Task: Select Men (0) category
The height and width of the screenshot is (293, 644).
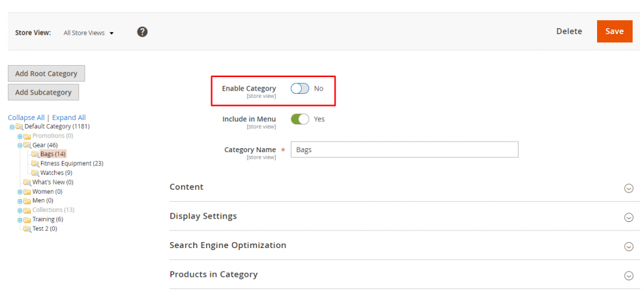Action: pos(43,200)
